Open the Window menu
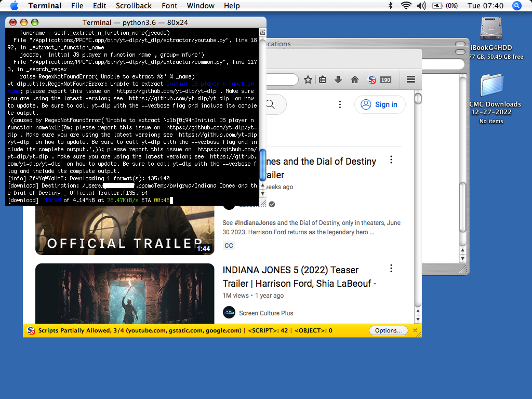532x399 pixels. pyautogui.click(x=201, y=6)
